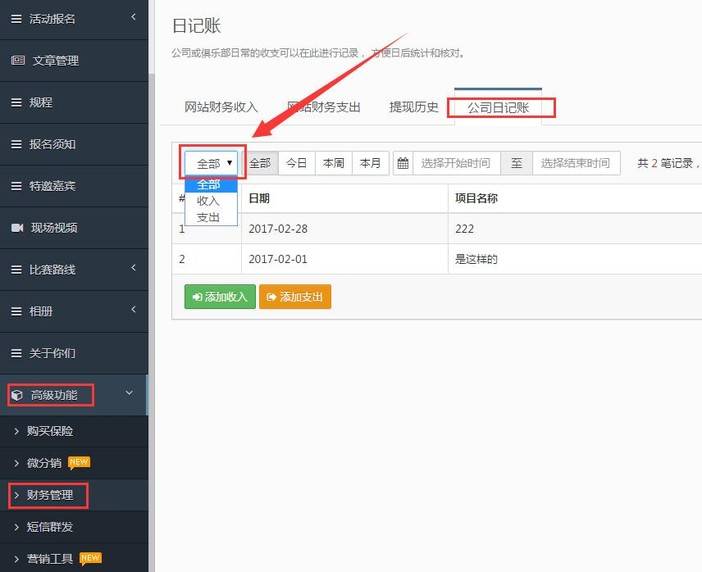Click the calendar icon before start date
This screenshot has width=702, height=572.
coord(403,163)
